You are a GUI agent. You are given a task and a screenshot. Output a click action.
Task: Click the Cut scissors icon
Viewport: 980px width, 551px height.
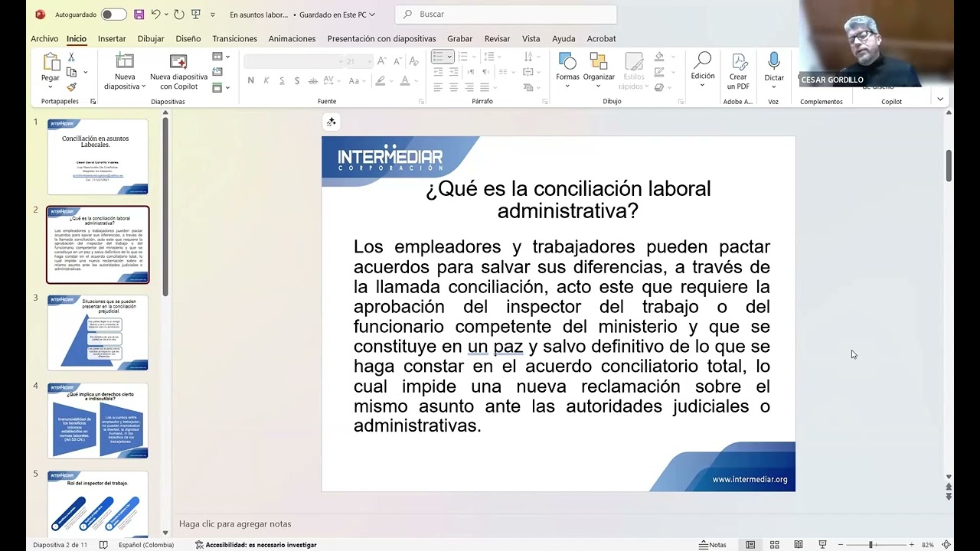(x=71, y=57)
